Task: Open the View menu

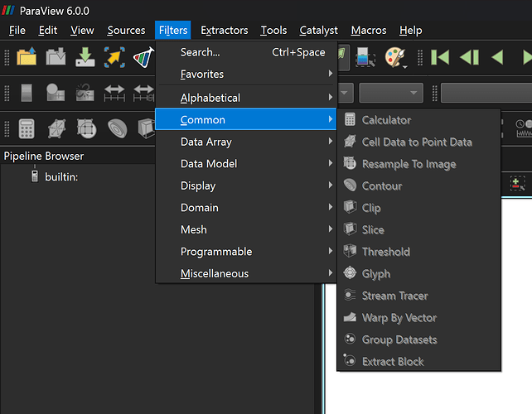Action: coord(82,30)
